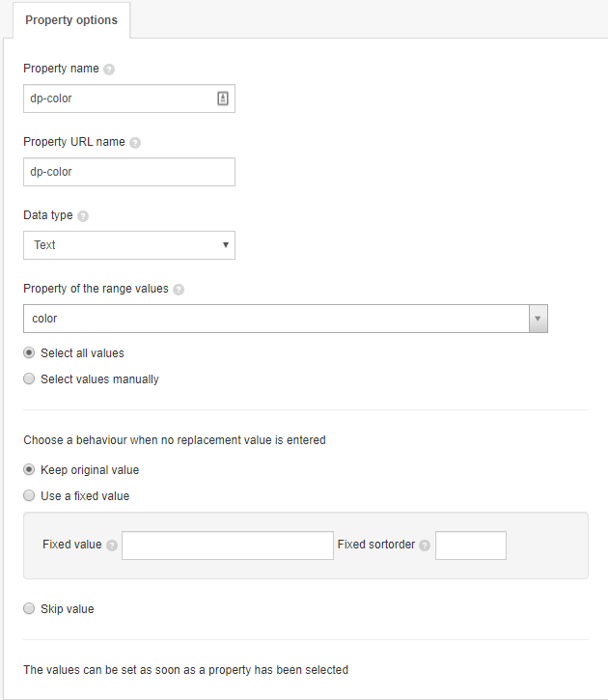Choose the 'Use a fixed value' option
The image size is (608, 700).
click(x=29, y=495)
